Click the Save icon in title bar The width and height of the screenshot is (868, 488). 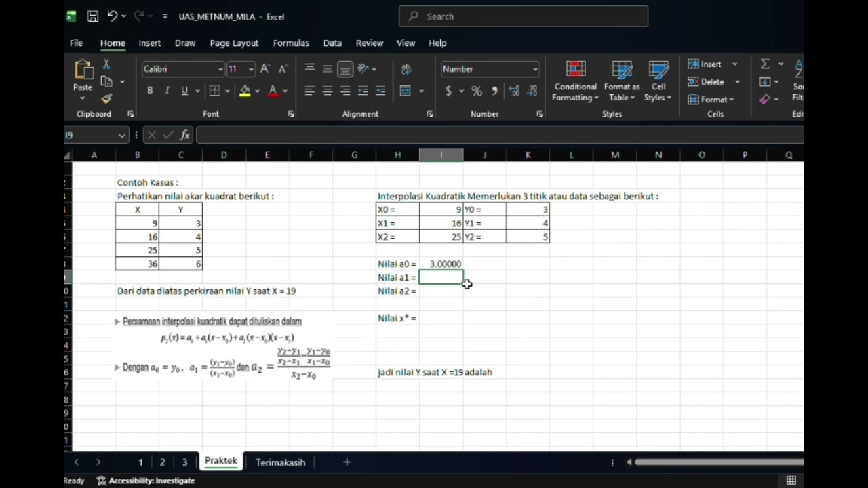(x=93, y=16)
